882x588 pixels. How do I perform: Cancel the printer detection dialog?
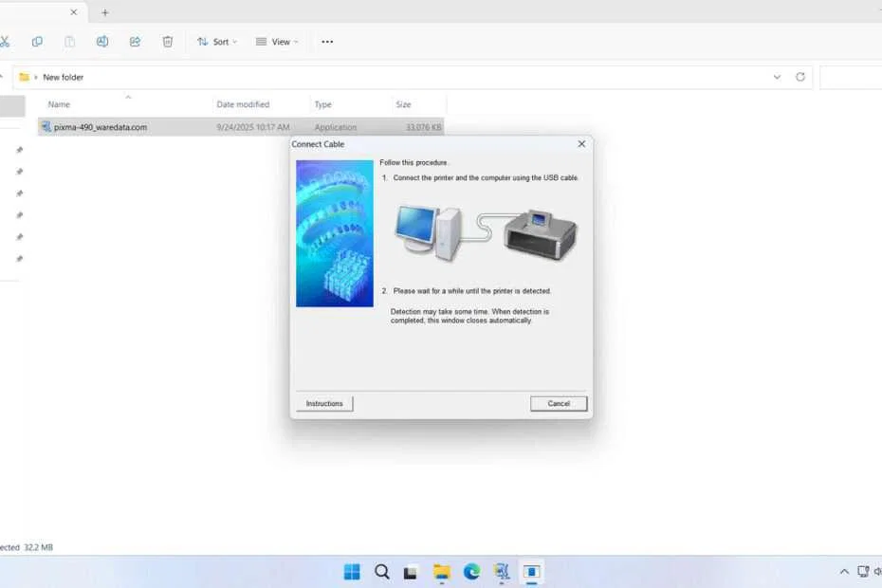point(559,403)
